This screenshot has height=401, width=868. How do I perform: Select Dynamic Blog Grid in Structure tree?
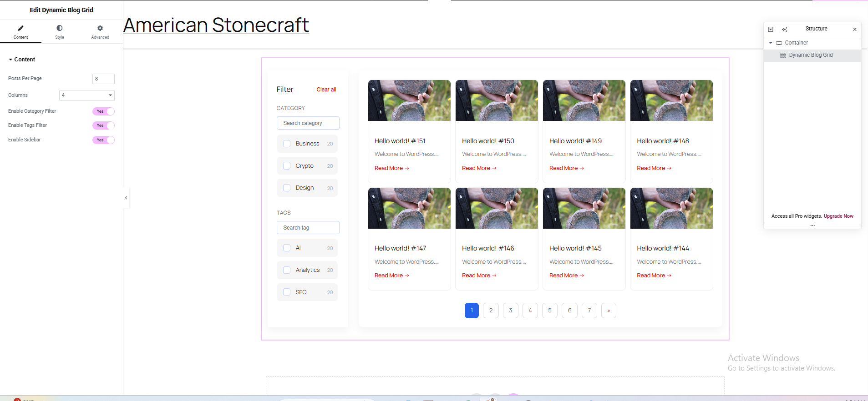(x=812, y=55)
